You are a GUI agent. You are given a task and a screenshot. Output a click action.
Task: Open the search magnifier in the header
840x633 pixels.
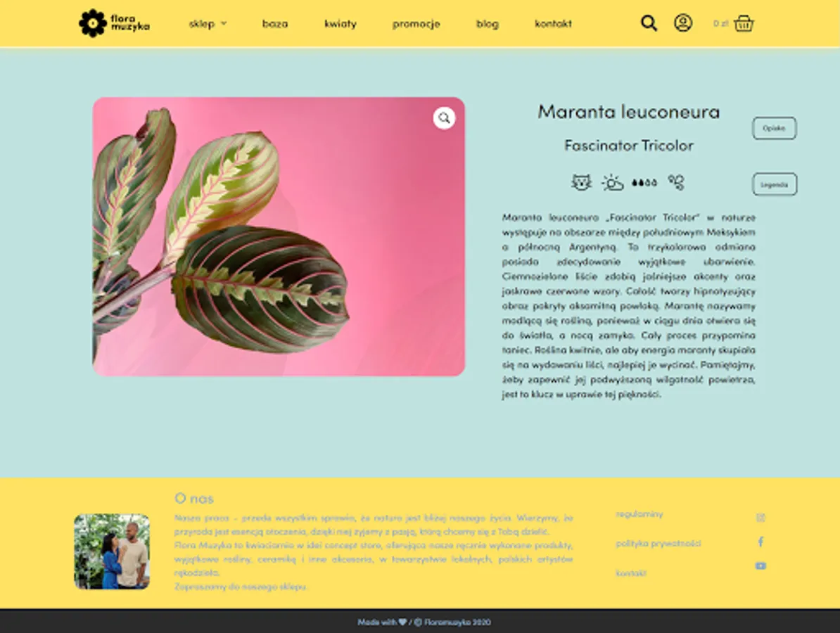tap(649, 23)
